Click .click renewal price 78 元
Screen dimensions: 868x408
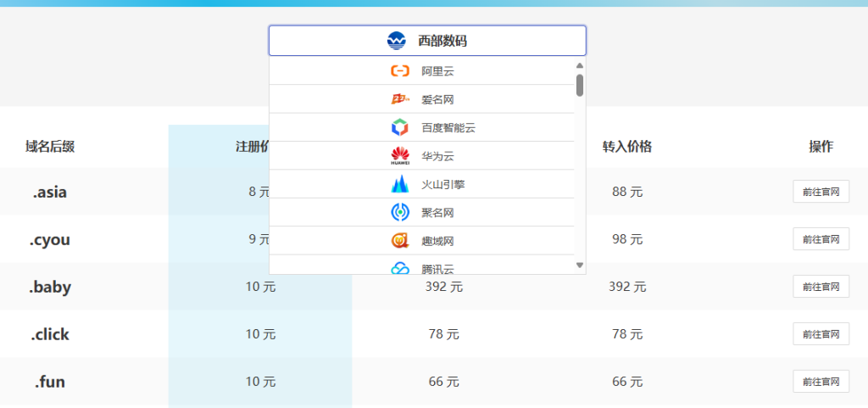(x=444, y=334)
